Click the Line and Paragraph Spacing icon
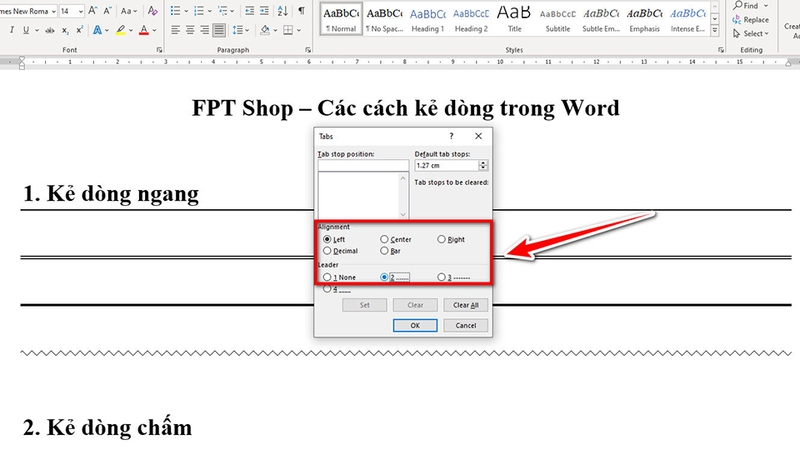The height and width of the screenshot is (450, 800). pyautogui.click(x=237, y=31)
